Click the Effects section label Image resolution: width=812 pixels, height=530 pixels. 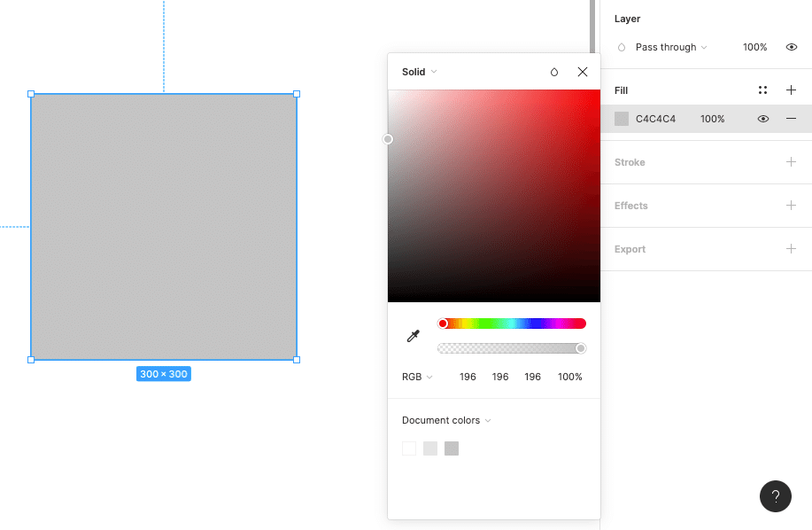(x=630, y=206)
